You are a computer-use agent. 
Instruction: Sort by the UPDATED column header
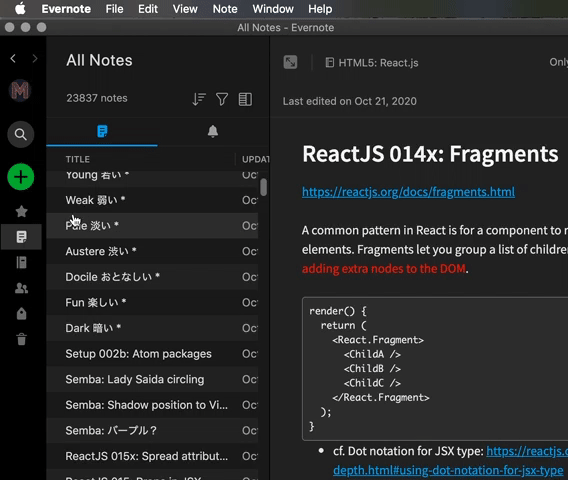pyautogui.click(x=256, y=159)
